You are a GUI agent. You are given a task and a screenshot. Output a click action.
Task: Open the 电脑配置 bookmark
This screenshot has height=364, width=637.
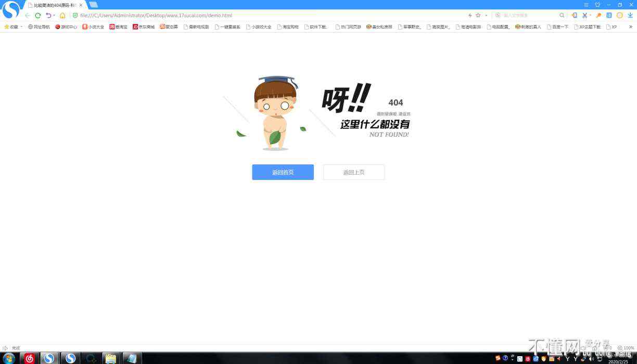tap(499, 27)
